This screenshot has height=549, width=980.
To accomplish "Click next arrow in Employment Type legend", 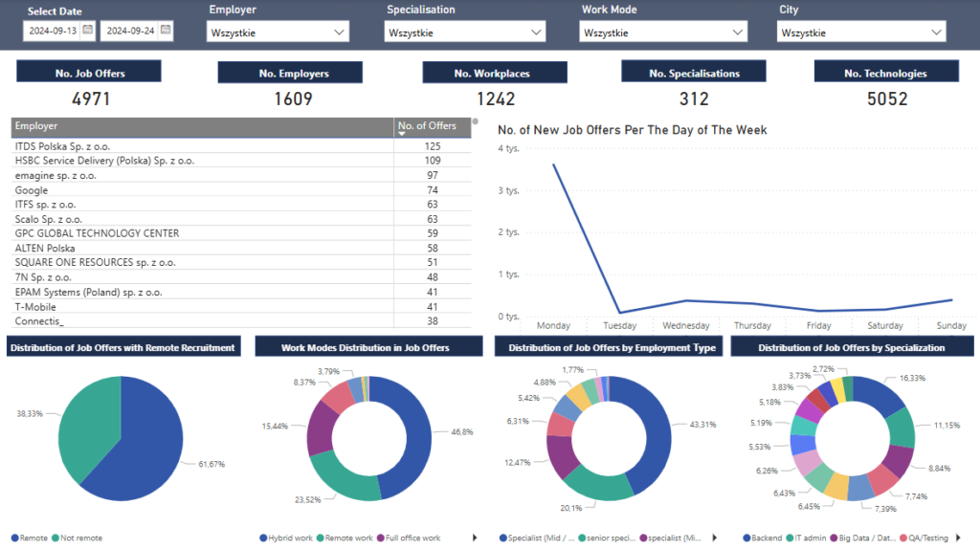I will [x=717, y=538].
